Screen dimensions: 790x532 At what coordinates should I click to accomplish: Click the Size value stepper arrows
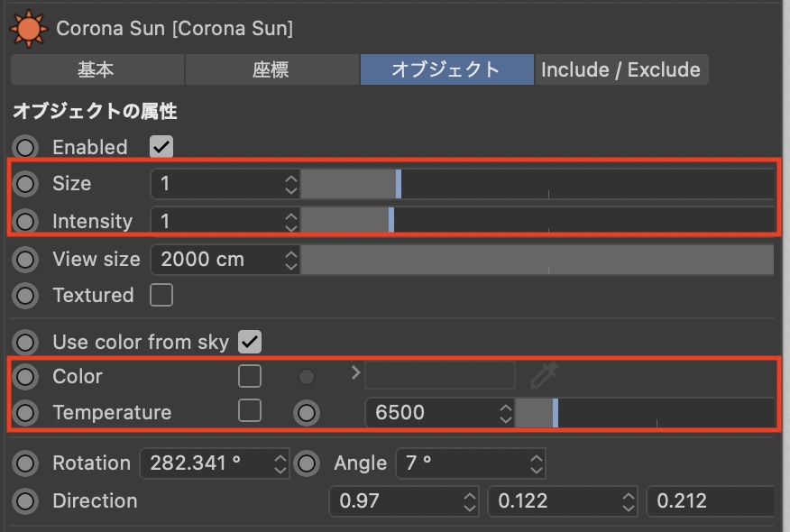click(x=290, y=184)
